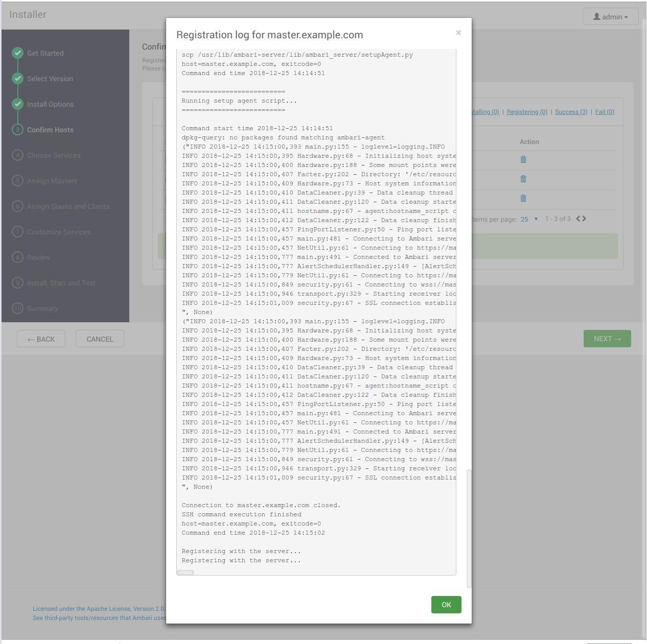Click the Install Options step checkmark icon
The width and height of the screenshot is (647, 644).
[18, 104]
